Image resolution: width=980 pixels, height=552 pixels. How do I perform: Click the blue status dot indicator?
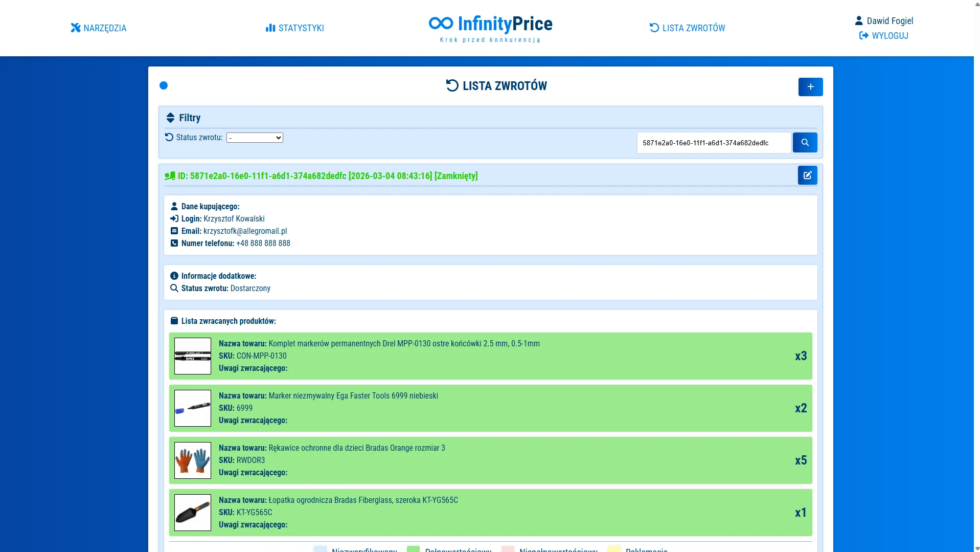(x=164, y=85)
